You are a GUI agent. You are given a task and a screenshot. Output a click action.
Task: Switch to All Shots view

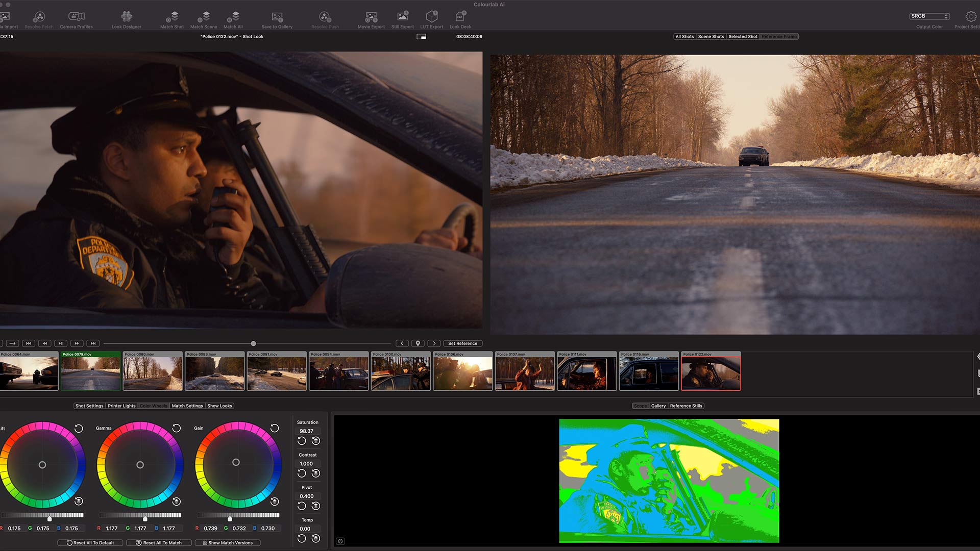point(684,37)
